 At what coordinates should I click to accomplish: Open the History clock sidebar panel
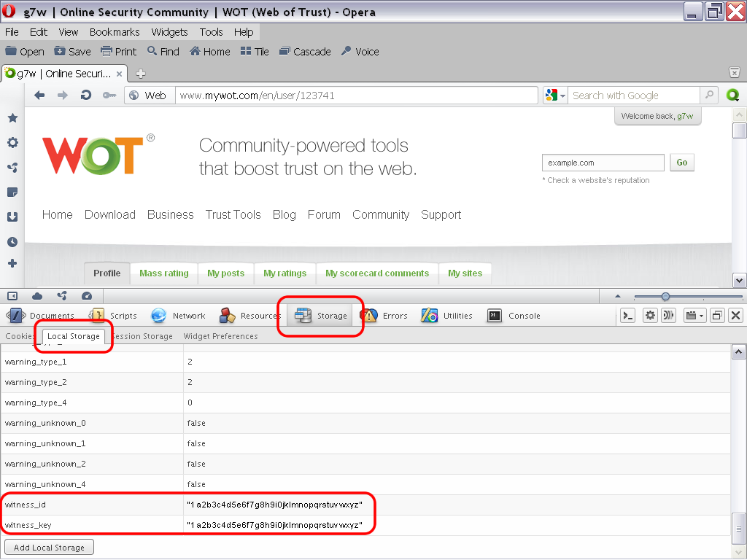(13, 242)
